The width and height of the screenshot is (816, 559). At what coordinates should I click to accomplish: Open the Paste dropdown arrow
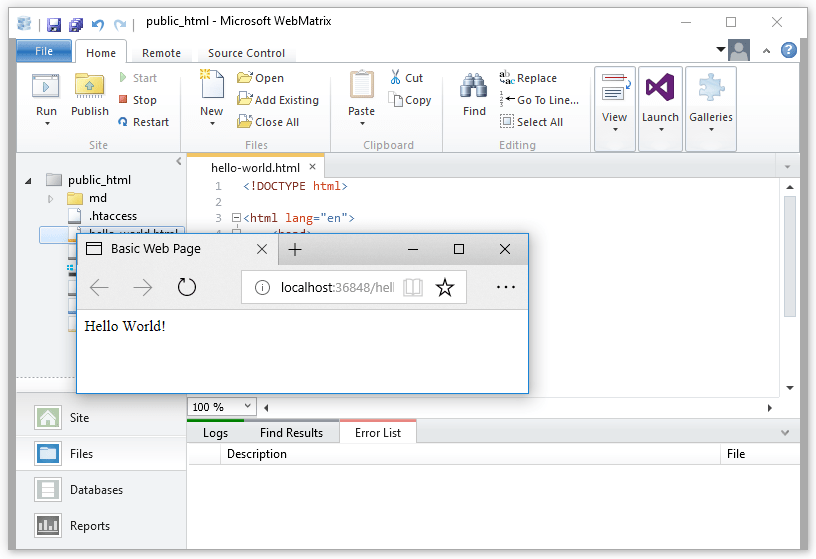(362, 124)
